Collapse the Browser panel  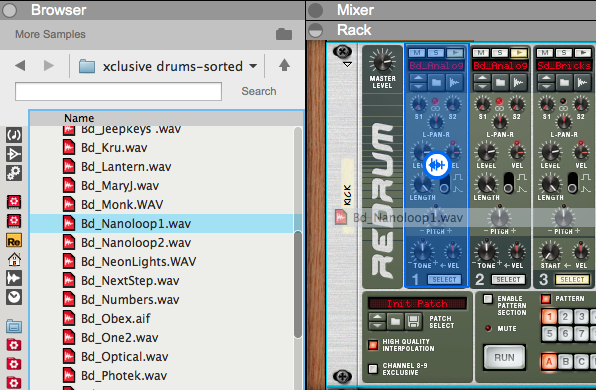(10, 10)
